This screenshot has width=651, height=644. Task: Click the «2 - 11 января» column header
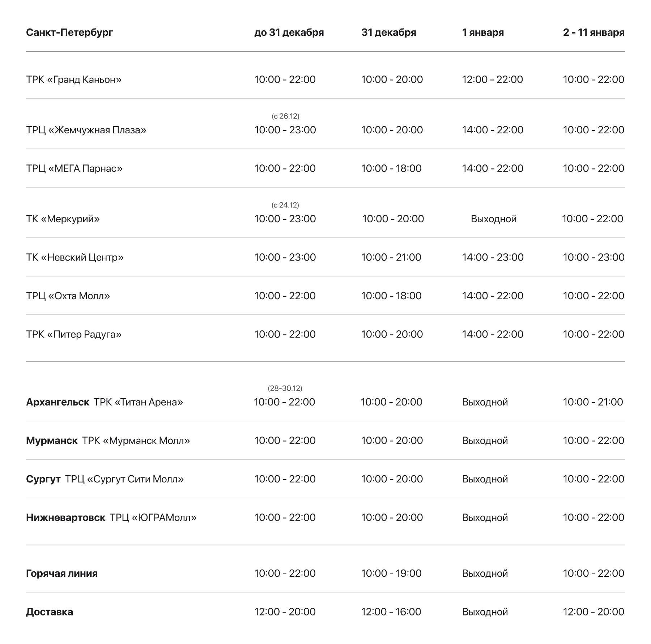(x=593, y=33)
